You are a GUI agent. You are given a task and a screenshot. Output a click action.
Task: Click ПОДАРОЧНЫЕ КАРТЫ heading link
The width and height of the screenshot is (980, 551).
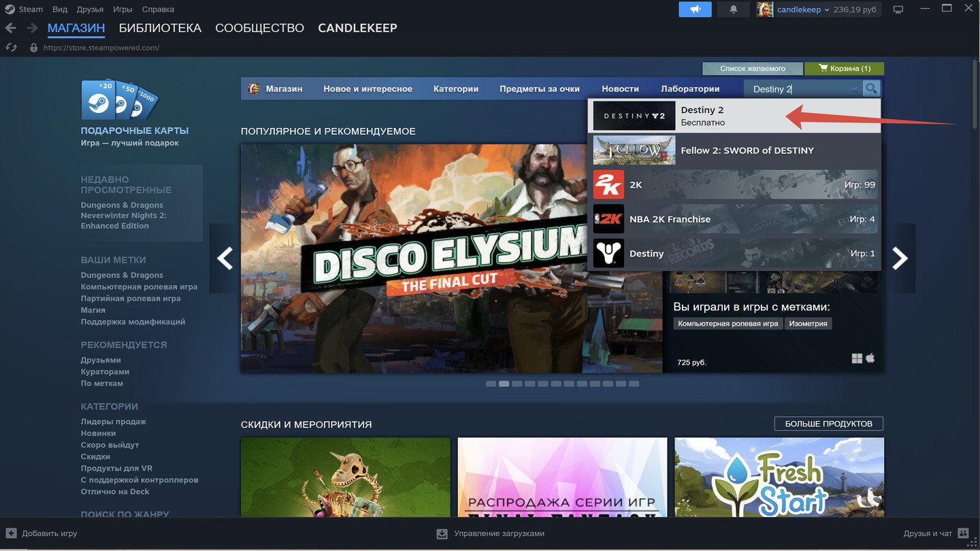(x=135, y=131)
